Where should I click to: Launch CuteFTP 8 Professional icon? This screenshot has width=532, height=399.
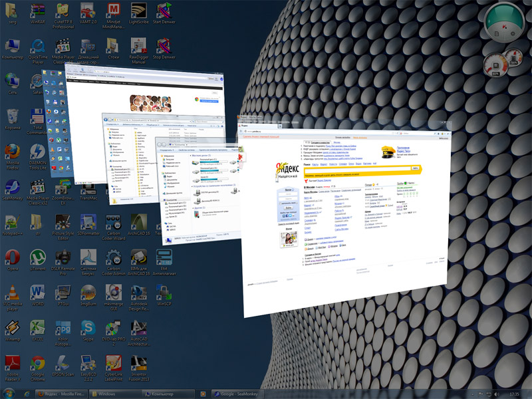tap(63, 15)
